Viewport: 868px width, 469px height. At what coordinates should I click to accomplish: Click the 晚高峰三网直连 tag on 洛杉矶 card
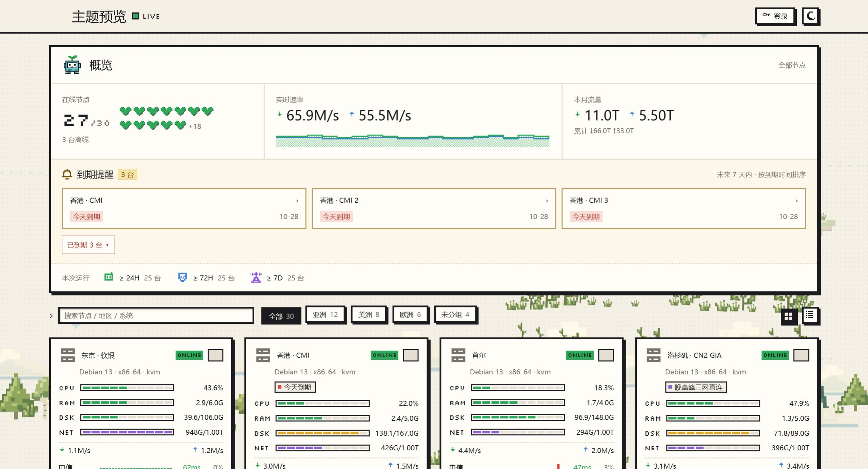(696, 387)
